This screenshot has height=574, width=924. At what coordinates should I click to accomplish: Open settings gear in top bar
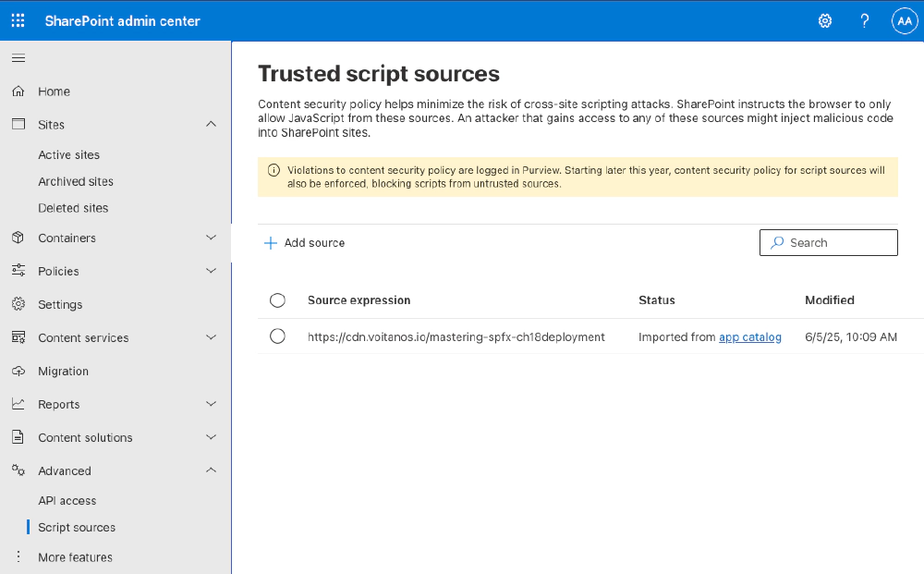[x=825, y=21]
